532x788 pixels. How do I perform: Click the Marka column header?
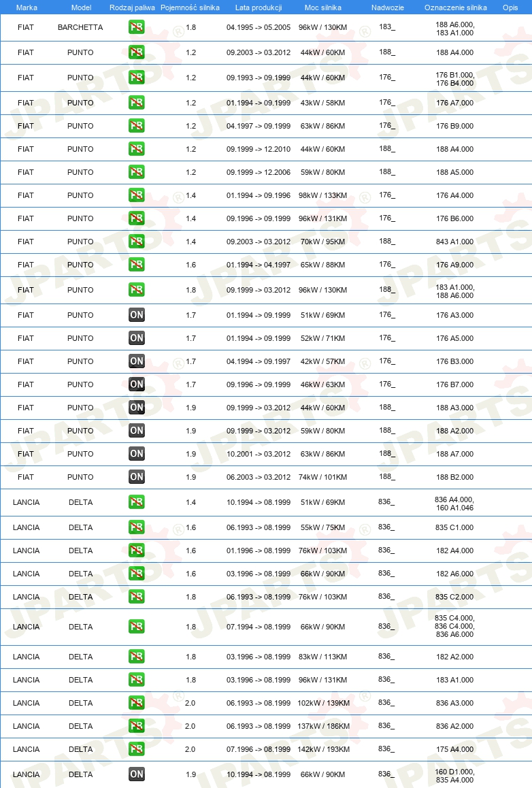[x=27, y=7]
